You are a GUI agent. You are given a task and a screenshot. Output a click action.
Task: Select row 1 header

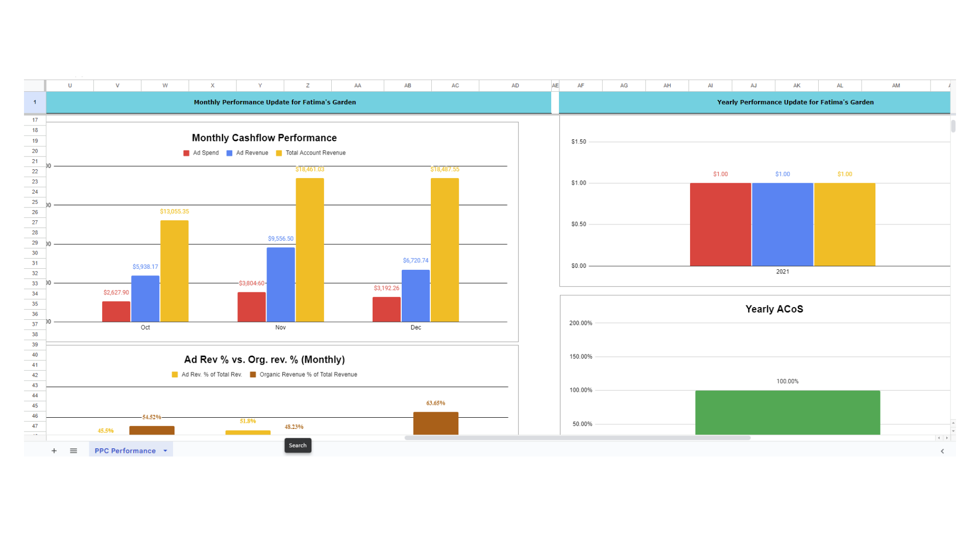pyautogui.click(x=35, y=103)
